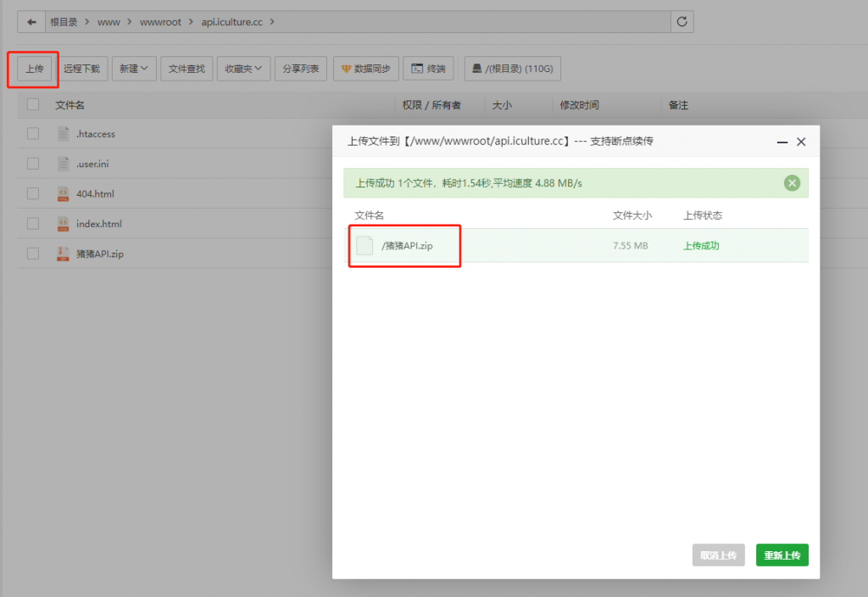The image size is (868, 597).
Task: Go to 根目录 in breadcrumb
Action: [64, 22]
